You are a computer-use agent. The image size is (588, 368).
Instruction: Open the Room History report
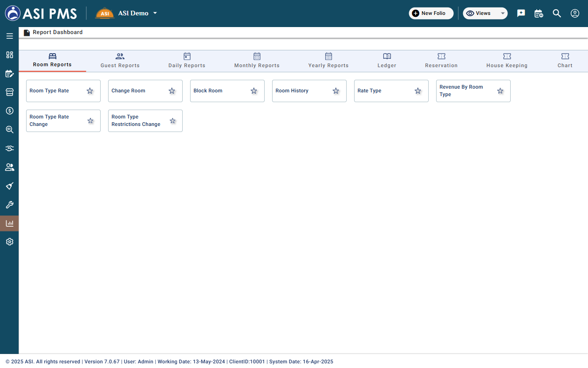(309, 91)
